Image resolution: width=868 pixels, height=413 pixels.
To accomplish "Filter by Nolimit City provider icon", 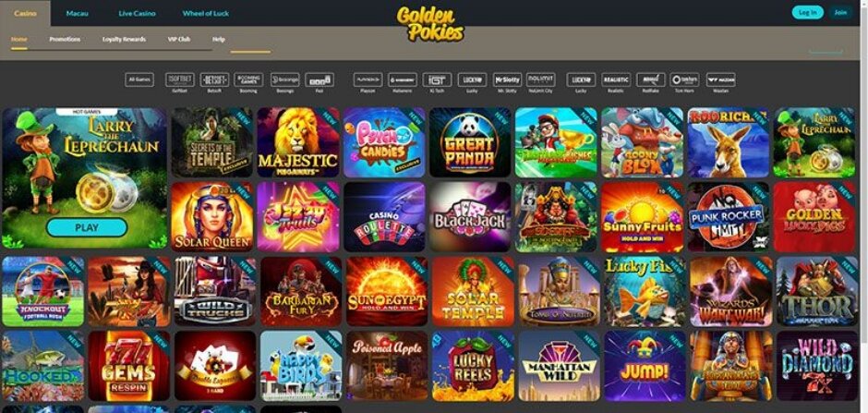I will coord(541,79).
